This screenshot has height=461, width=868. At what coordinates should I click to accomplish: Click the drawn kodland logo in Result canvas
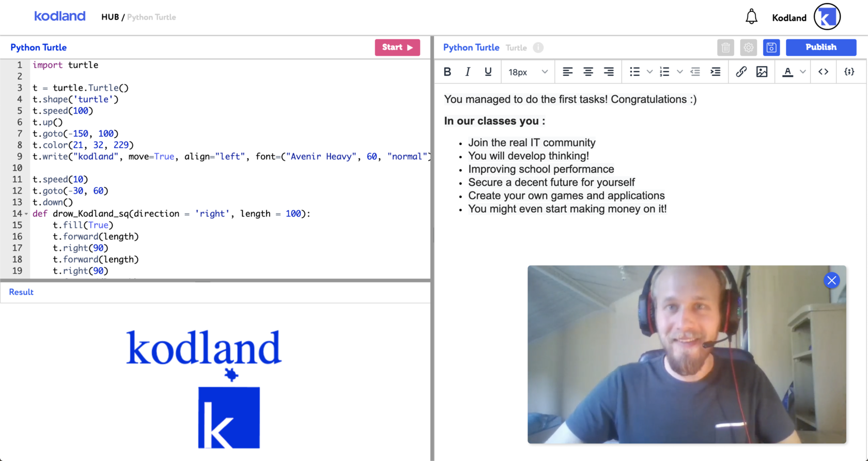pyautogui.click(x=204, y=347)
